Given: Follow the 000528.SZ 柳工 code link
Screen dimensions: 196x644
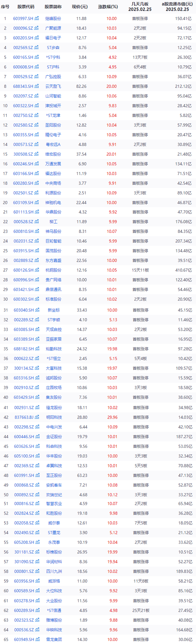Looking at the screenshot, I should pos(23,222).
